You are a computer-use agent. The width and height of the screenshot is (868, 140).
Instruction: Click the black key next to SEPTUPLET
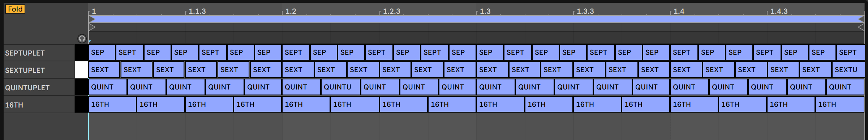(x=82, y=53)
